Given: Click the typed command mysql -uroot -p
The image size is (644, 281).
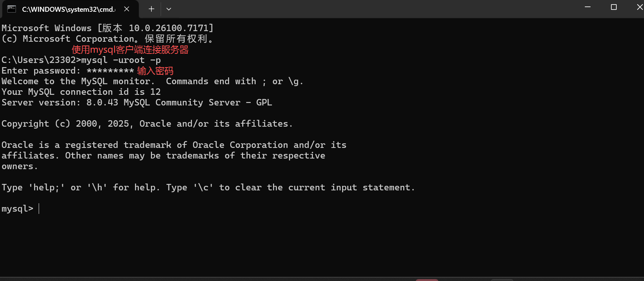Looking at the screenshot, I should click(x=121, y=60).
